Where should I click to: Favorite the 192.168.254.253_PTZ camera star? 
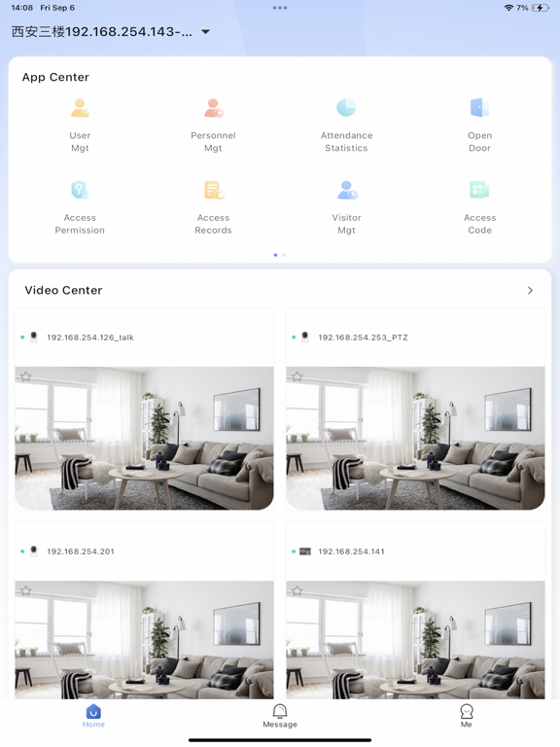tap(297, 376)
